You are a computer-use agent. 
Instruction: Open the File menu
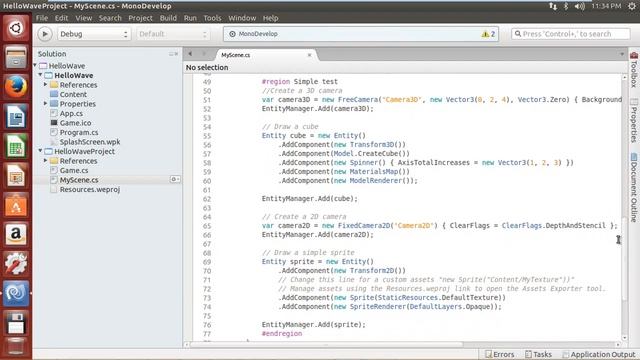click(42, 18)
